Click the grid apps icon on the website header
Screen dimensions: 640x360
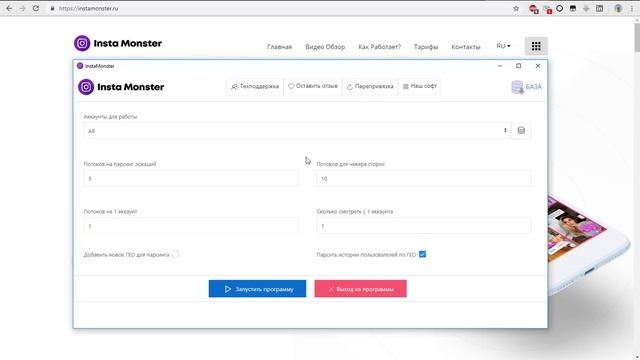tap(536, 47)
